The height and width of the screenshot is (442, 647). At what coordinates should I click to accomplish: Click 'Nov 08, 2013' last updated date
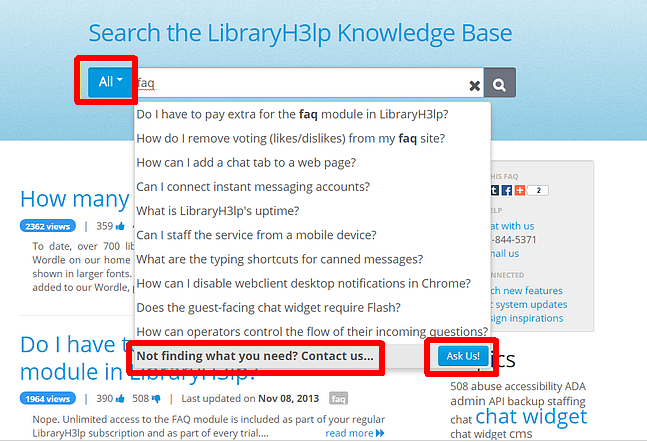click(288, 399)
